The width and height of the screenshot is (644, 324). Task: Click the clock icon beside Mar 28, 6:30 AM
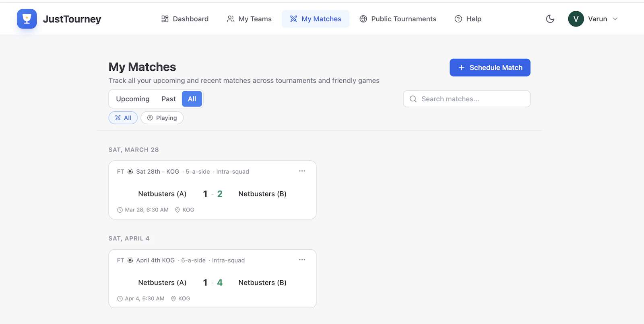[120, 210]
